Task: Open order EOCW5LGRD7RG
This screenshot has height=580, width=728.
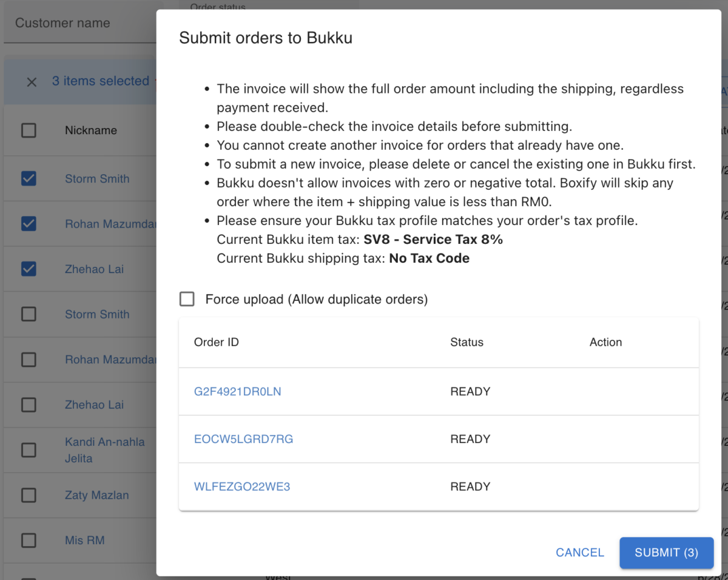Action: pyautogui.click(x=243, y=439)
